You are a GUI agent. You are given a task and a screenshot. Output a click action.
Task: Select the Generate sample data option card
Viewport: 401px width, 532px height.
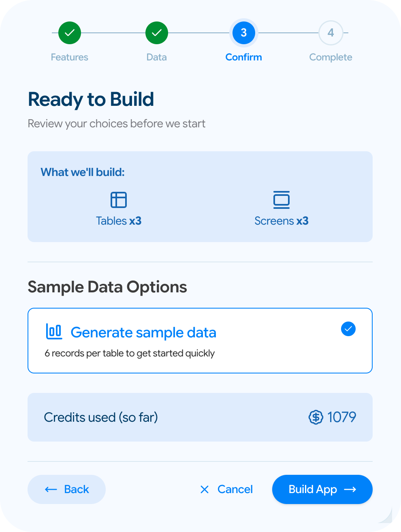point(200,341)
